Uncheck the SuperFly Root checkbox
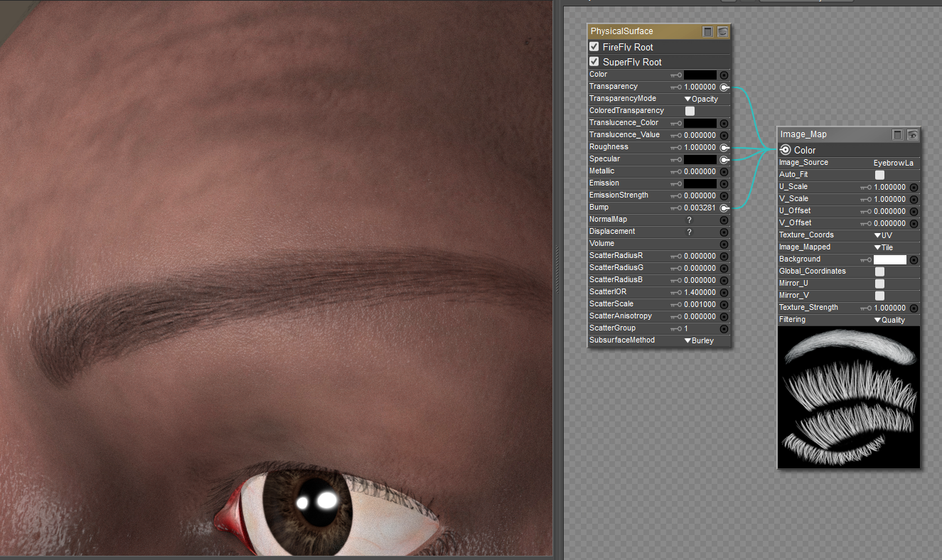The height and width of the screenshot is (560, 942). pyautogui.click(x=594, y=62)
